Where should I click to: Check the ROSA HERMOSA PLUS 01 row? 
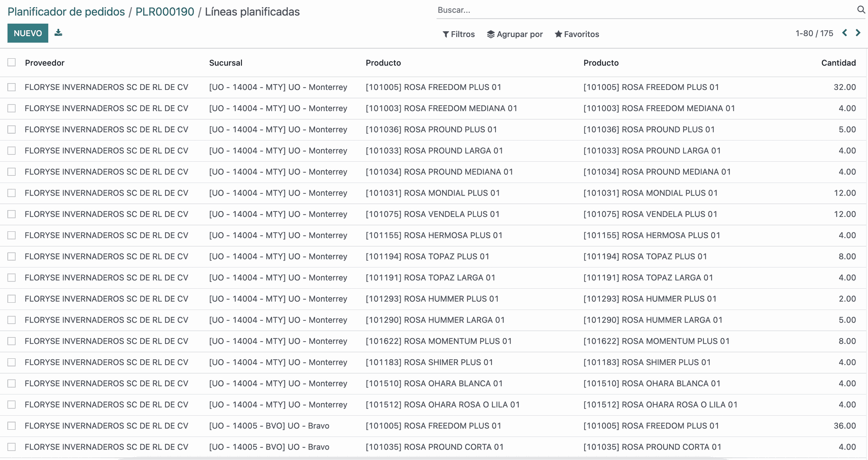click(12, 235)
